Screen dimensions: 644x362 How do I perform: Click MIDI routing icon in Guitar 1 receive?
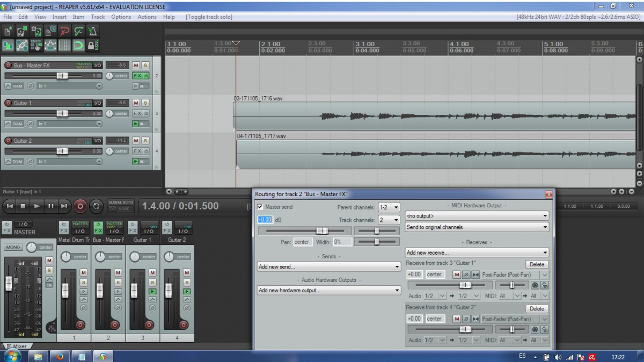pyautogui.click(x=535, y=285)
